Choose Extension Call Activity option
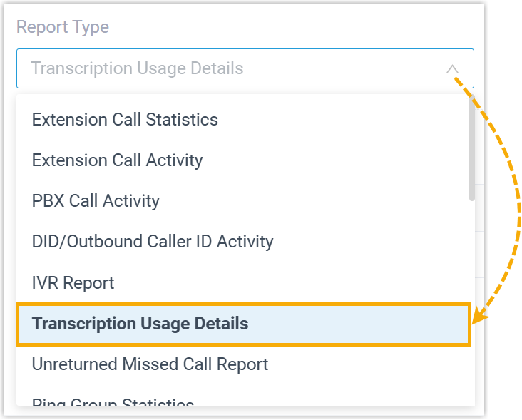Screen dimensions: 522x420 (x=117, y=160)
